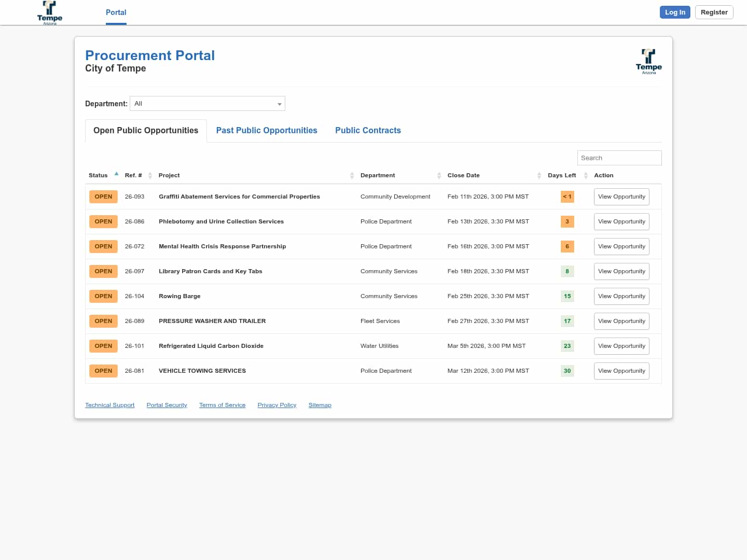Click the Tempe Arizona logo in portal header
Image resolution: width=747 pixels, height=560 pixels.
[x=648, y=62]
